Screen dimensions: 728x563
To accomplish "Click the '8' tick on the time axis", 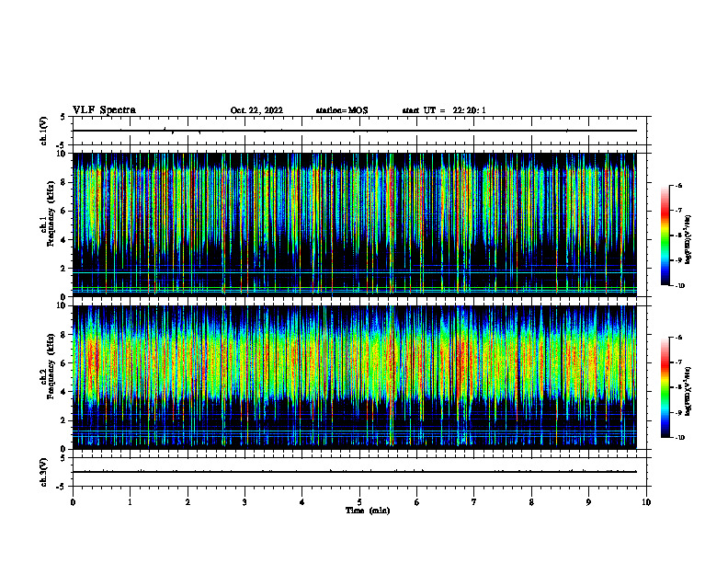I will point(531,502).
